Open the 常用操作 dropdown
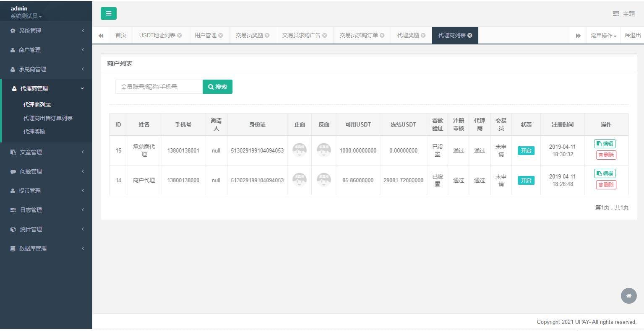The width and height of the screenshot is (644, 331). click(603, 36)
